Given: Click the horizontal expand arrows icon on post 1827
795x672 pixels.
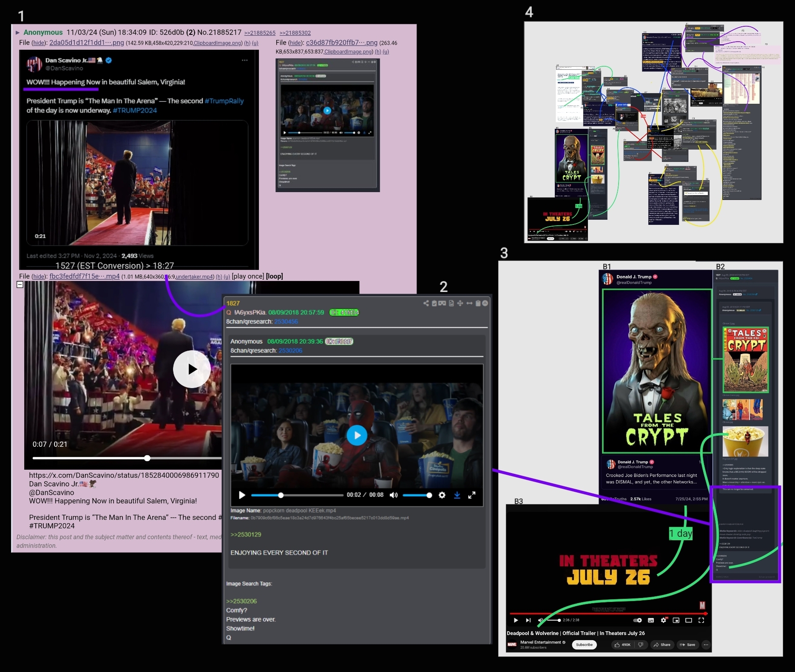Looking at the screenshot, I should pyautogui.click(x=469, y=303).
